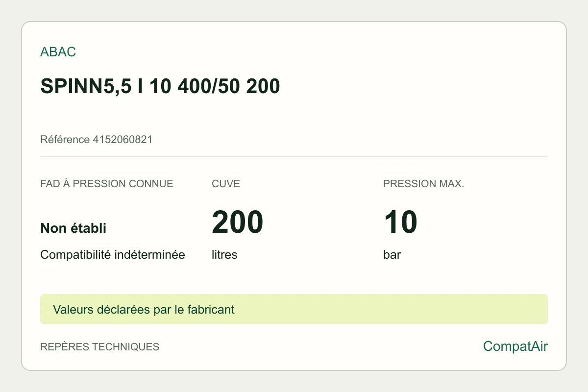Click the CUVE column header
588x392 pixels.
coord(226,184)
